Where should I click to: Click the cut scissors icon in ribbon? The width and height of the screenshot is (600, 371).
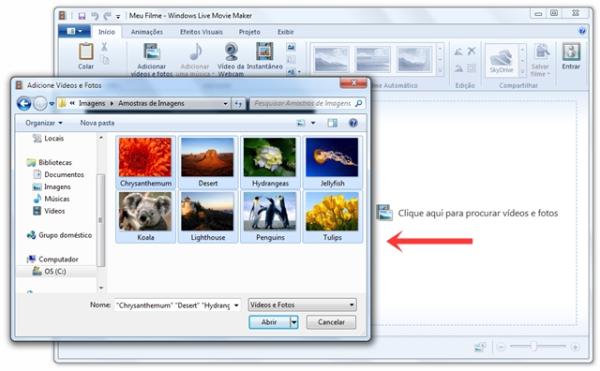point(104,47)
